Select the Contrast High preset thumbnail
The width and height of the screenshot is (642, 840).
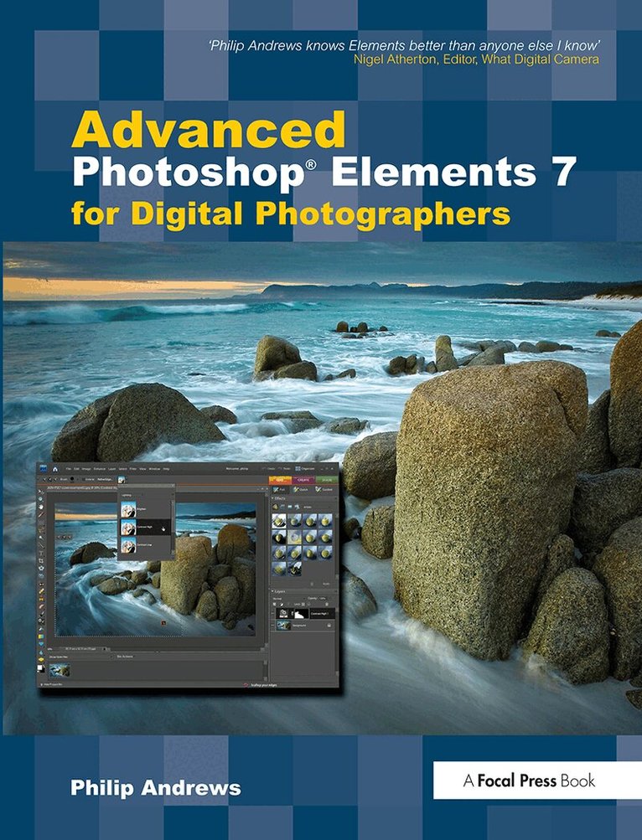(128, 526)
